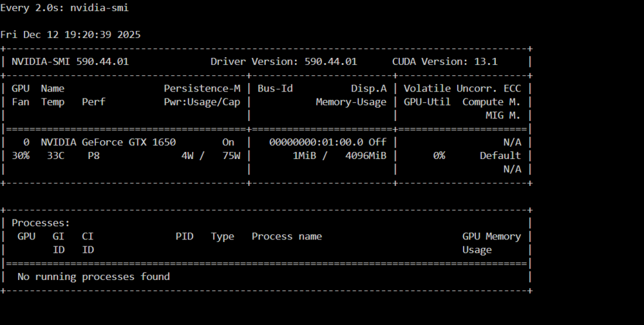This screenshot has height=325, width=644.
Task: Click 'Volatile Uncorr. ECC' header
Action: (x=462, y=89)
